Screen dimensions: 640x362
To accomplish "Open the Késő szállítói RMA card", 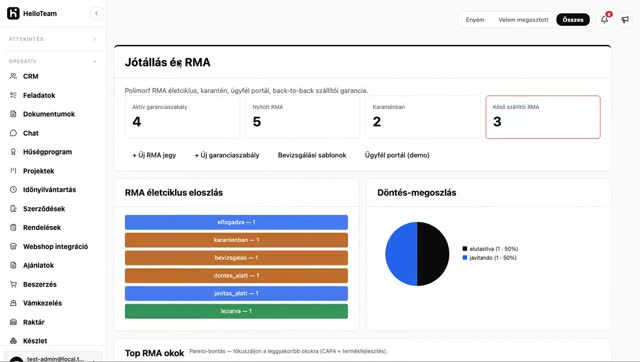I will point(543,117).
